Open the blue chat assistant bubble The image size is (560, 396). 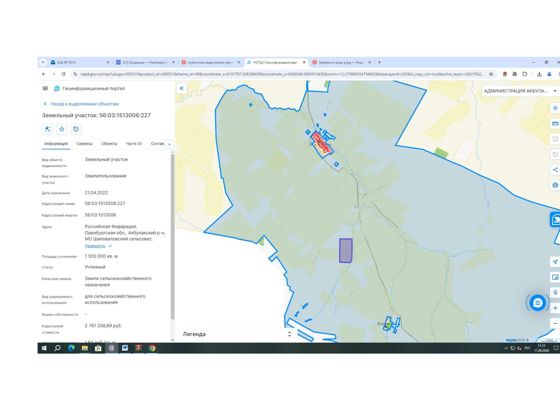coord(538,303)
